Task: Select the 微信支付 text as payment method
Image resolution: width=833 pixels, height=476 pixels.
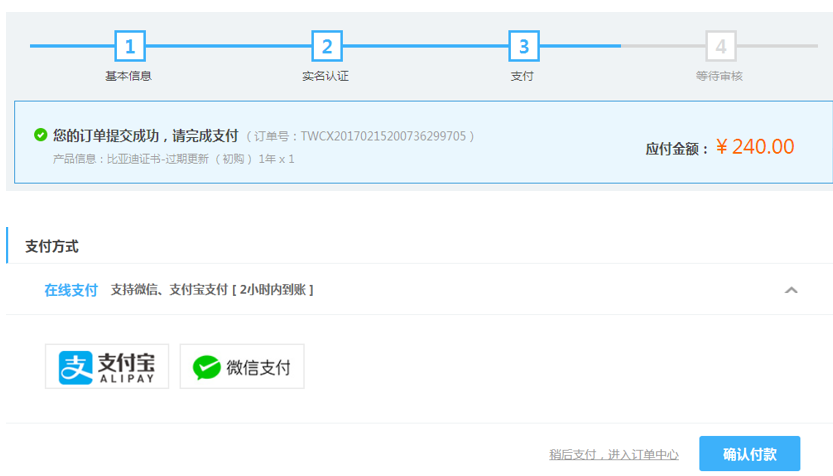Action: click(x=258, y=367)
